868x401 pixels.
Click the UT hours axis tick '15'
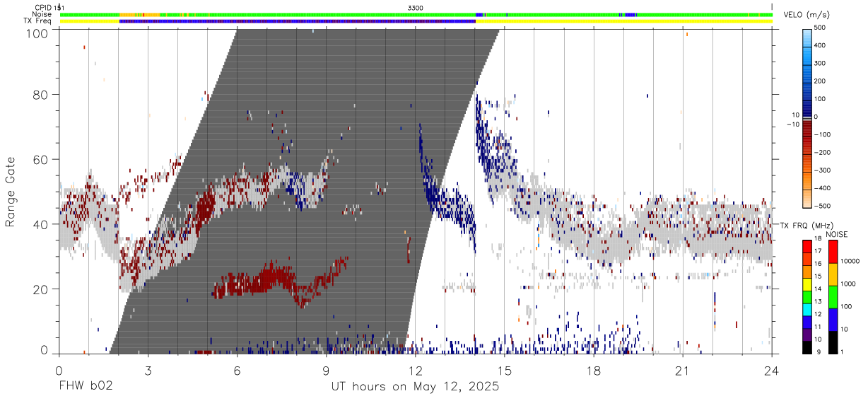coord(505,370)
